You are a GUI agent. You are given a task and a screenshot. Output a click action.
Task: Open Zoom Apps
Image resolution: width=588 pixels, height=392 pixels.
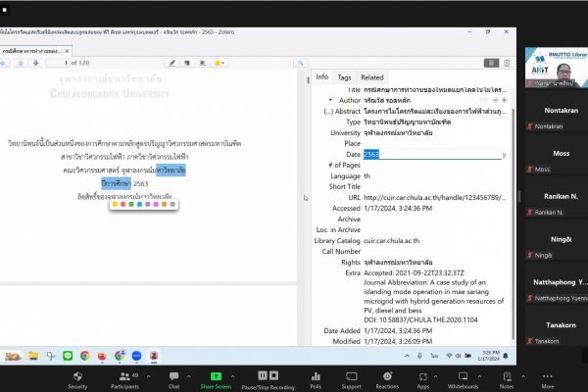(x=423, y=380)
